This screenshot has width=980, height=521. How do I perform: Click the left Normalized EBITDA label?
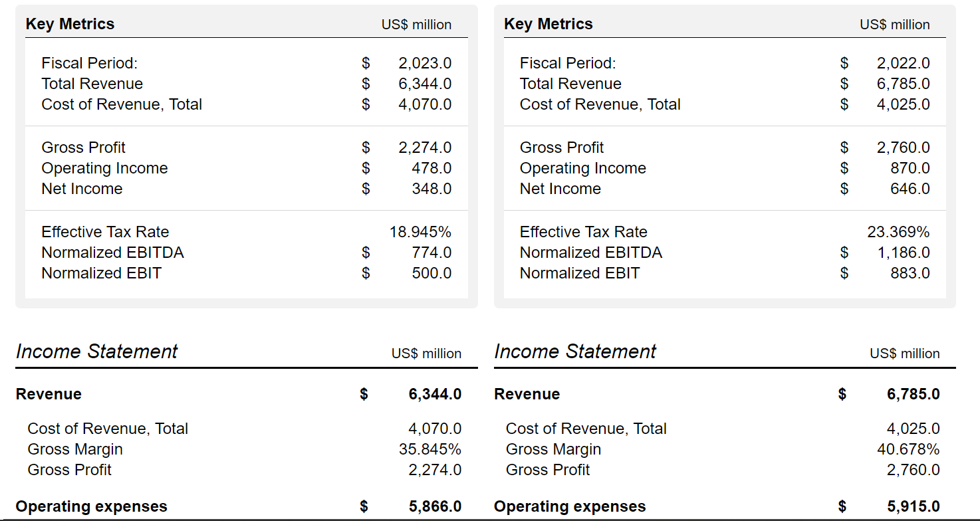click(x=112, y=253)
